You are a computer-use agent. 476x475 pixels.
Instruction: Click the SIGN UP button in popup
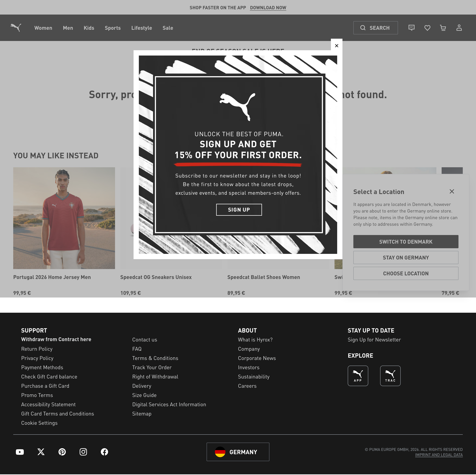(x=239, y=210)
